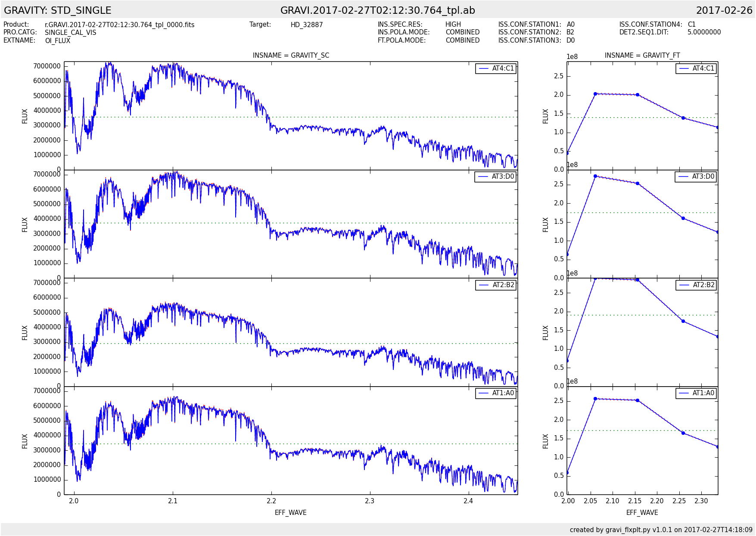Click the EFF_WAVE axis label under the FT plots
The width and height of the screenshot is (756, 536).
(x=642, y=513)
